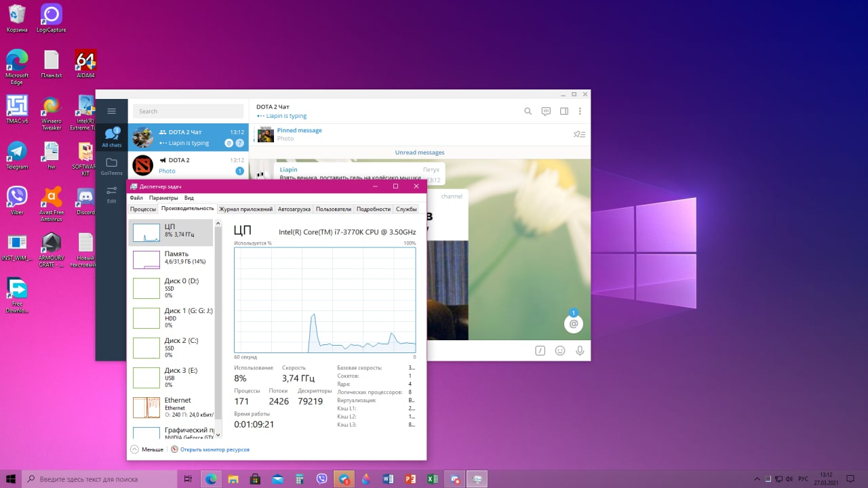
Task: Switch to the Автозагрузка tab
Action: point(294,209)
